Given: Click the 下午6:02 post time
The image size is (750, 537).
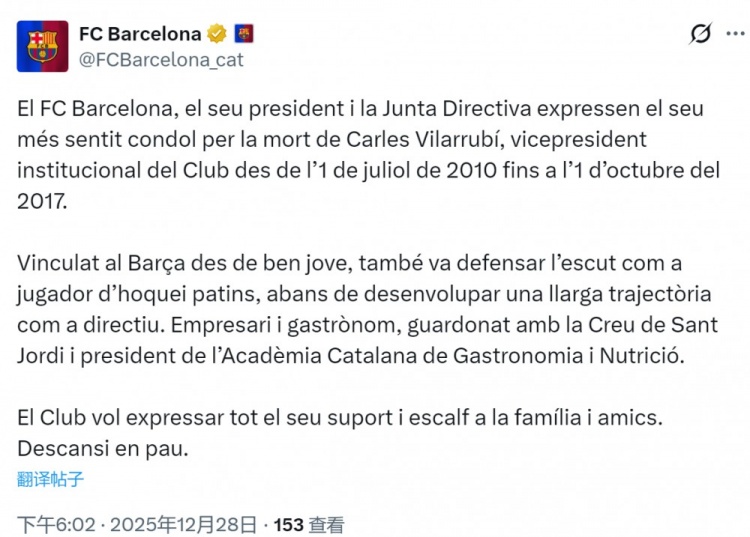Looking at the screenshot, I should [x=59, y=524].
